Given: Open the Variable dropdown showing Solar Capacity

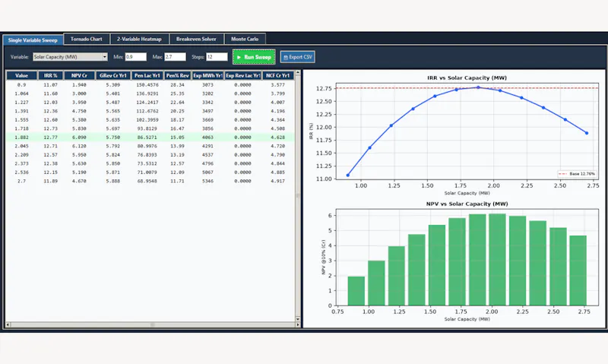Looking at the screenshot, I should point(70,57).
